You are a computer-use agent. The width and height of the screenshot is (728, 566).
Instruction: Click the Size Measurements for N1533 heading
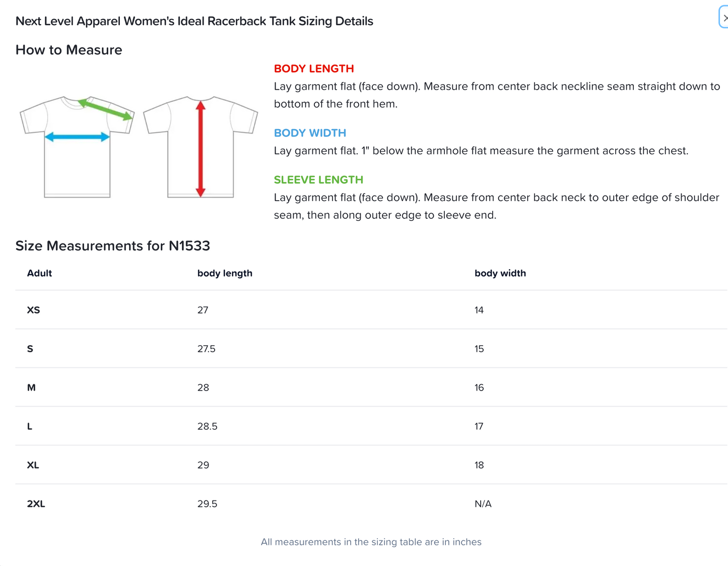[112, 246]
